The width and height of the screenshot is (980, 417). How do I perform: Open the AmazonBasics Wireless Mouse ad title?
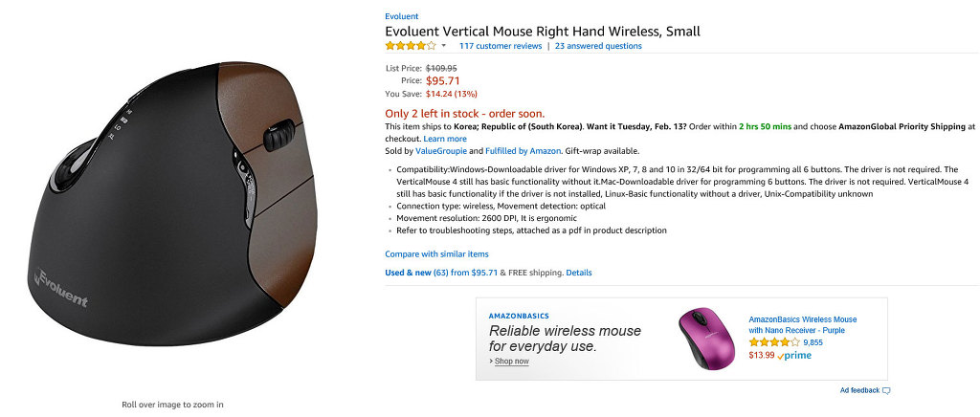point(802,324)
